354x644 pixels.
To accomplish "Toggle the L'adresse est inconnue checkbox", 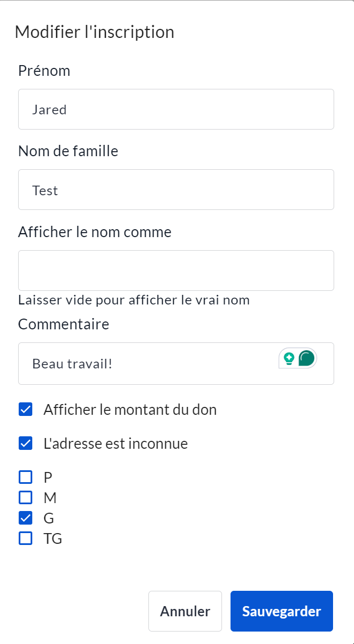I will tap(25, 444).
